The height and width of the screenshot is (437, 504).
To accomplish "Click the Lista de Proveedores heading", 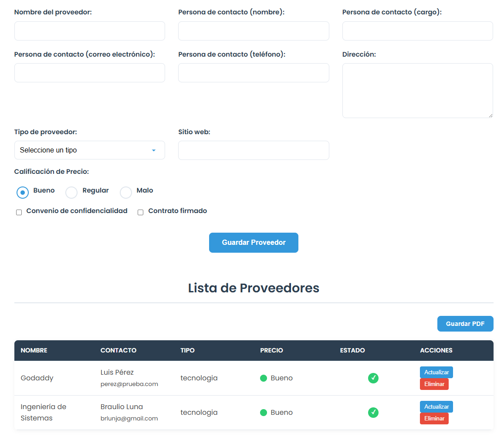I will coord(254,288).
